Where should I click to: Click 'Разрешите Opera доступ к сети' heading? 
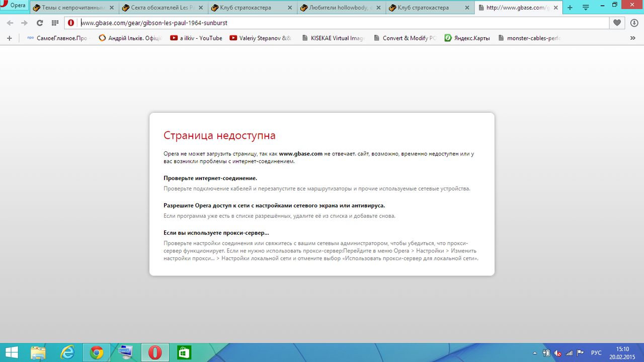tap(274, 206)
